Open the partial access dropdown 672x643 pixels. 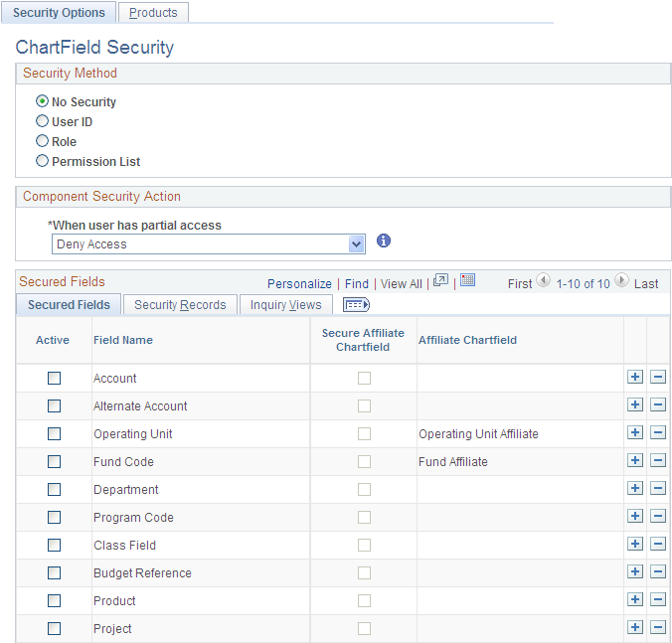coord(209,244)
